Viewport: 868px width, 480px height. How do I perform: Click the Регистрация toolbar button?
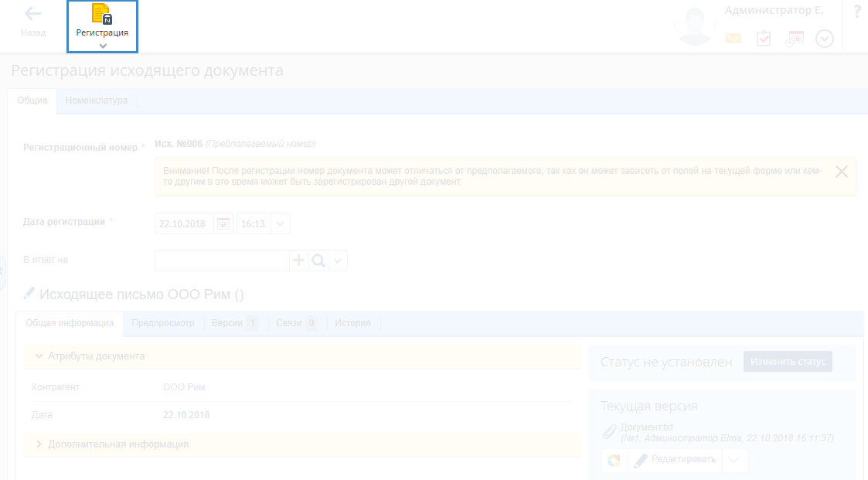(102, 26)
